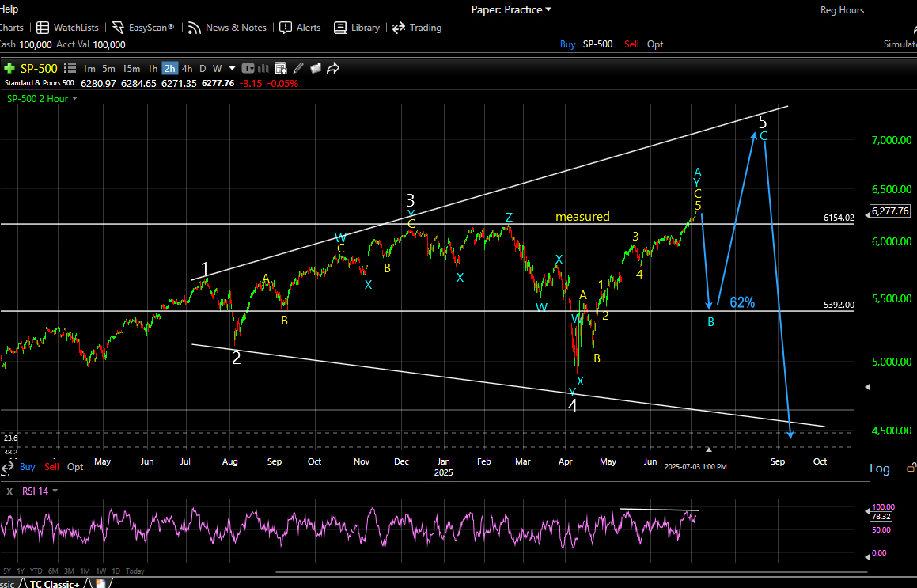Click the WatchLists grid icon
This screenshot has width=917, height=588.
(43, 28)
